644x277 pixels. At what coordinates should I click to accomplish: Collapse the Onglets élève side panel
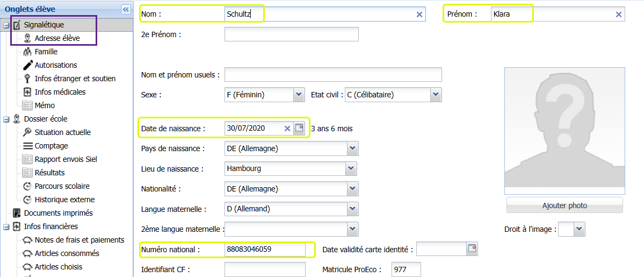126,9
